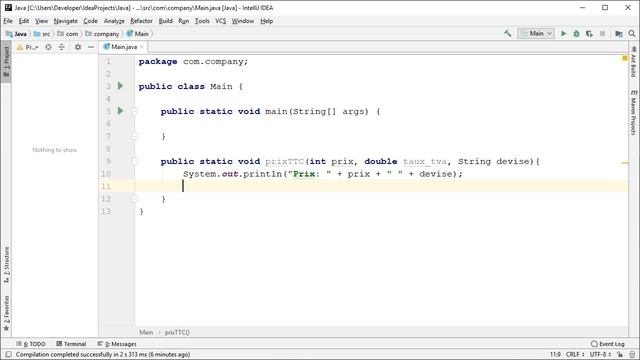Image resolution: width=640 pixels, height=360 pixels.
Task: Collapse main method fold marker on line 5
Action: point(134,111)
